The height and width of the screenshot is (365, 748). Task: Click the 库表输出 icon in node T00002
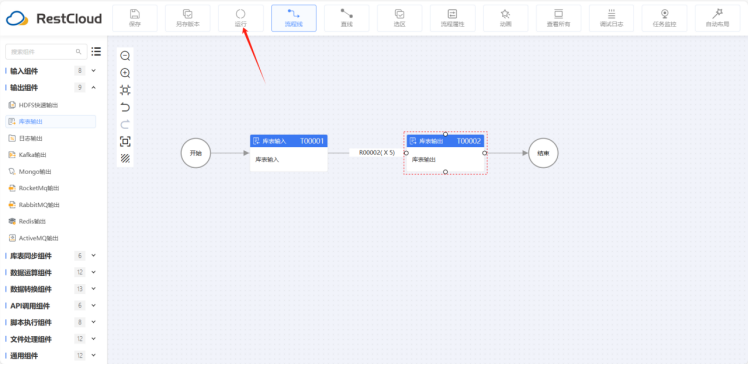pos(413,141)
